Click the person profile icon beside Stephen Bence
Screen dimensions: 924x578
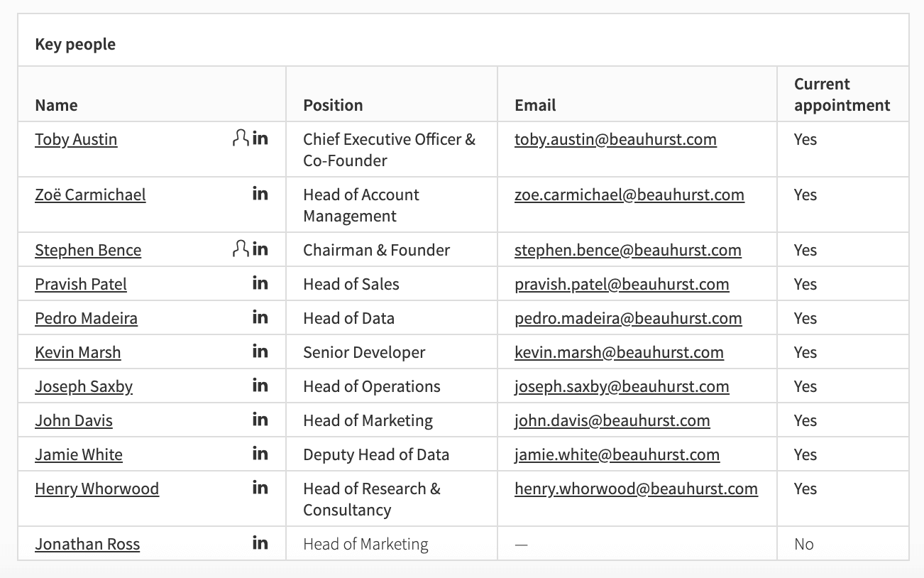click(x=241, y=249)
